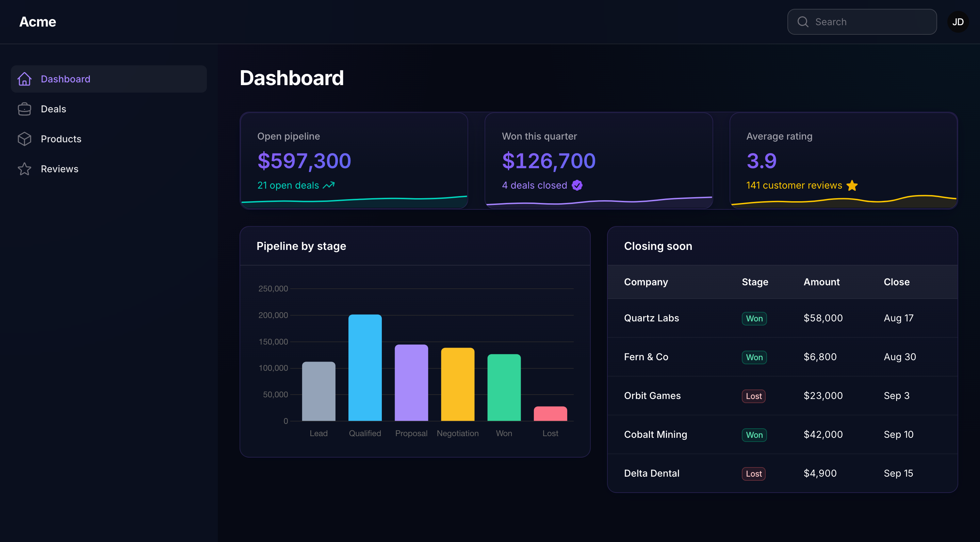Sort by the Stage column header
This screenshot has height=542, width=980.
click(x=755, y=282)
